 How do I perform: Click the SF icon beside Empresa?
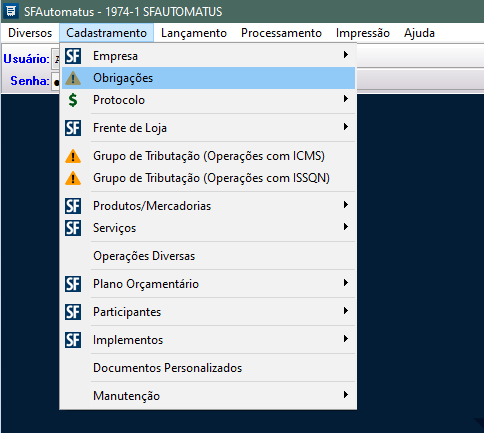point(73,56)
